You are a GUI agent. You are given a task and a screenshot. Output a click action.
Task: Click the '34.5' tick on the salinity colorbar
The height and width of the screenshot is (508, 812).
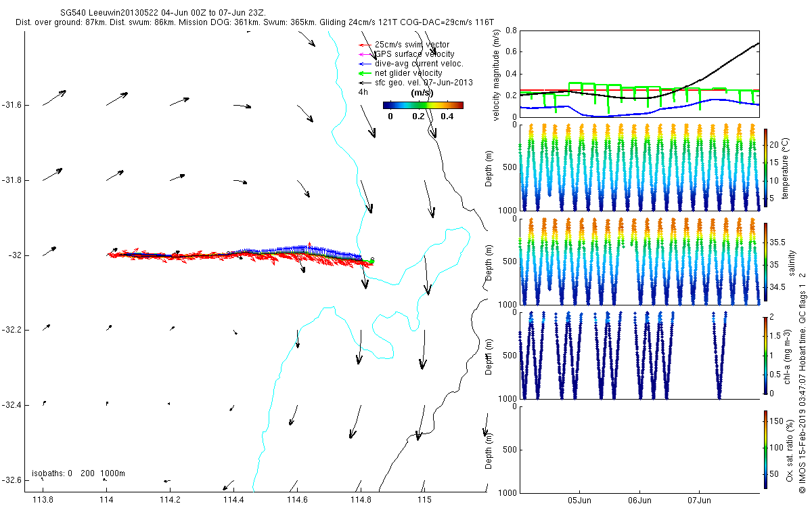(779, 288)
